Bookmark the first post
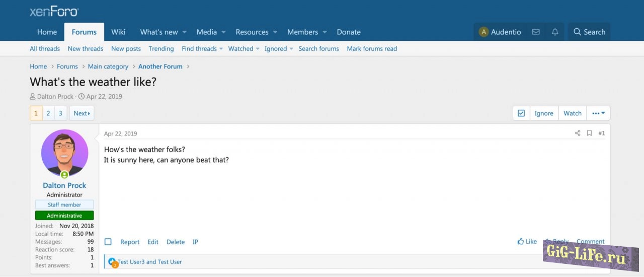The height and width of the screenshot is (277, 644). click(589, 133)
